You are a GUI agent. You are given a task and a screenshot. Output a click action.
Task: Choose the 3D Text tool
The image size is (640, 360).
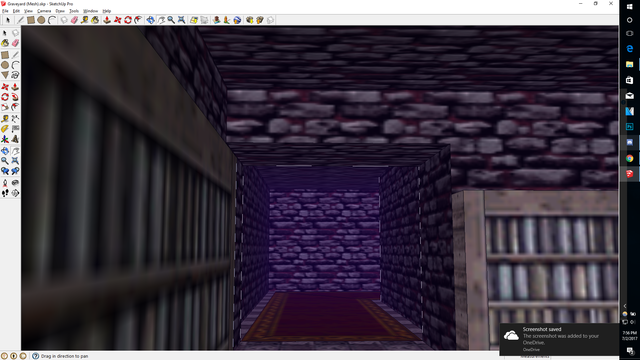15,139
